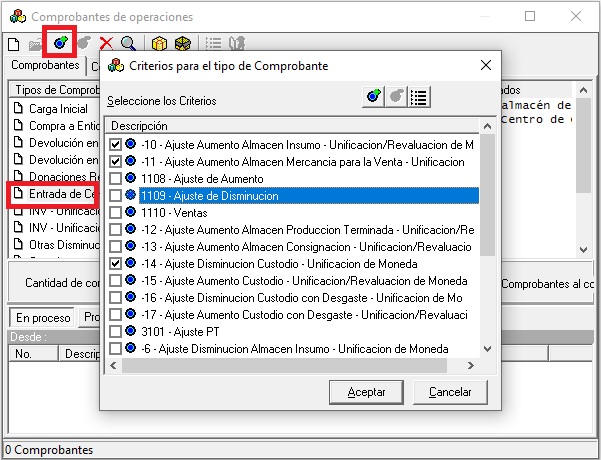
Task: Click the criteria horizontal scrollbar thumb
Action: coord(284,365)
